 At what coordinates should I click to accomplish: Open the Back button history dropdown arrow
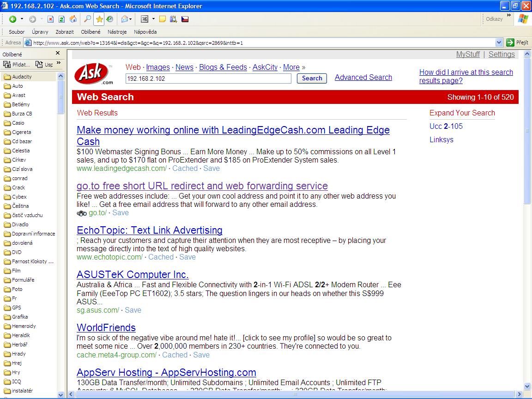pos(22,19)
